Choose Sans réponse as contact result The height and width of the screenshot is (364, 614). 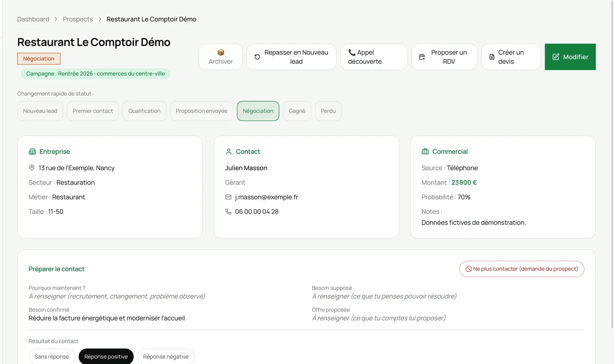coord(52,357)
